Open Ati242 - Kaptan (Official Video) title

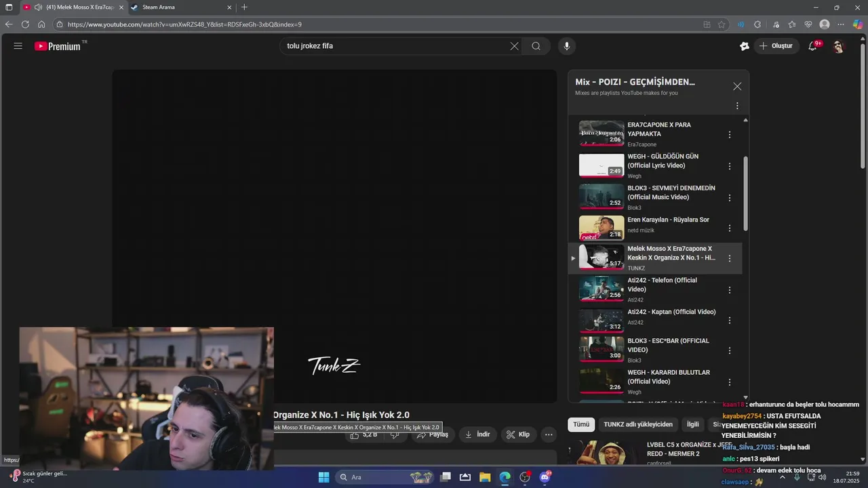(x=671, y=312)
